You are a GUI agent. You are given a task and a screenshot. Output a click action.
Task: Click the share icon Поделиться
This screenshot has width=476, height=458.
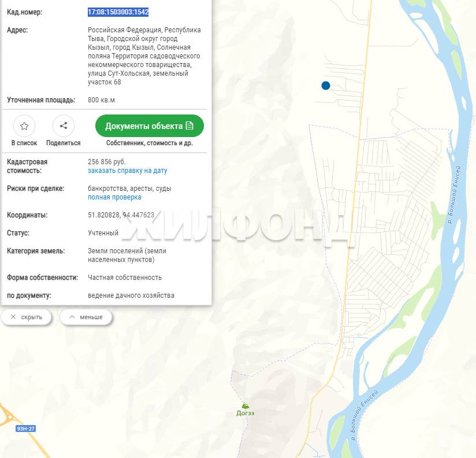(x=64, y=126)
